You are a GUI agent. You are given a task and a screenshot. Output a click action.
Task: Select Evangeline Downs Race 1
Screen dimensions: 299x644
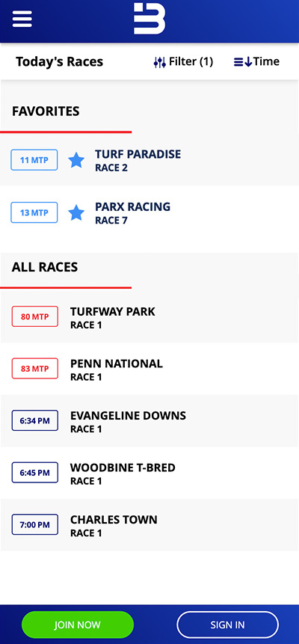(x=149, y=421)
